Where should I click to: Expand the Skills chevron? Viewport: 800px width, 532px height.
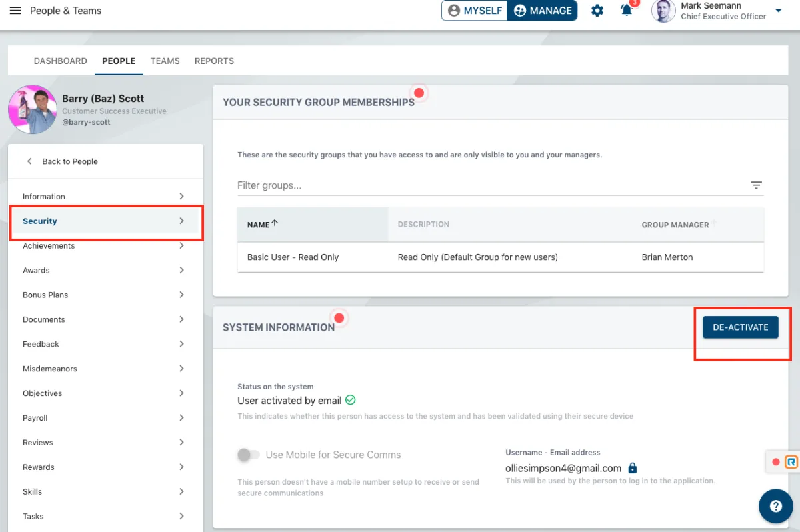181,492
